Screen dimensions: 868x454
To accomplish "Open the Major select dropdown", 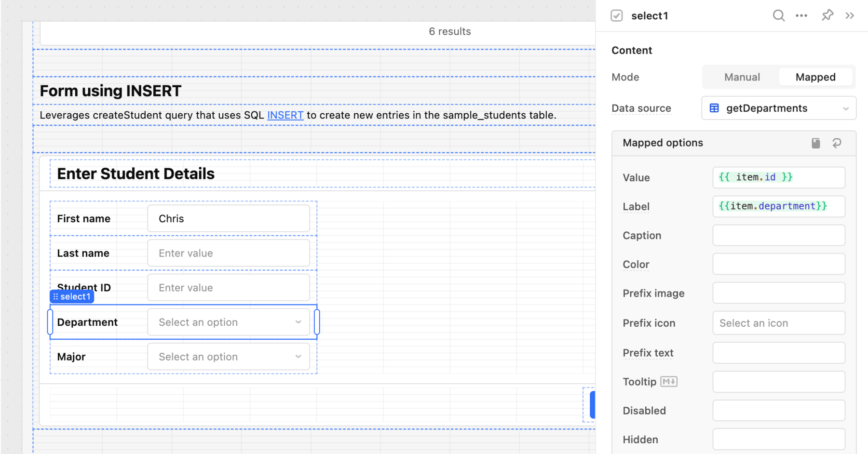I will pos(229,357).
